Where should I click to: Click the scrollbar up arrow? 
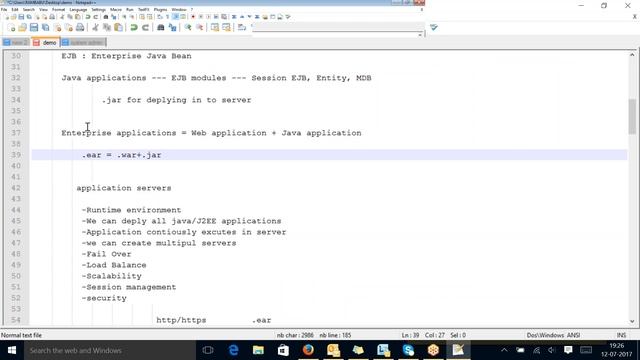tap(632, 55)
